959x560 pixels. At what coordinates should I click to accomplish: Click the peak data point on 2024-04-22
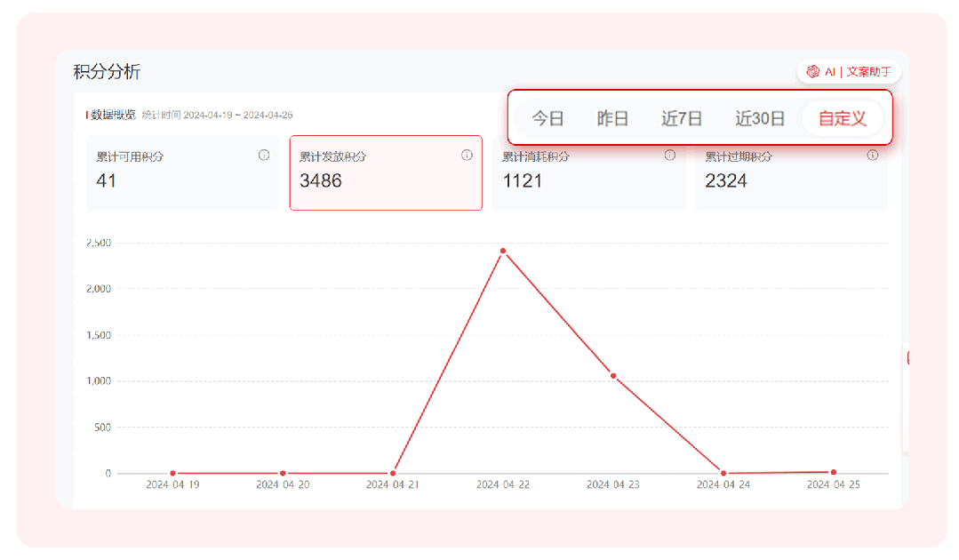(x=503, y=251)
